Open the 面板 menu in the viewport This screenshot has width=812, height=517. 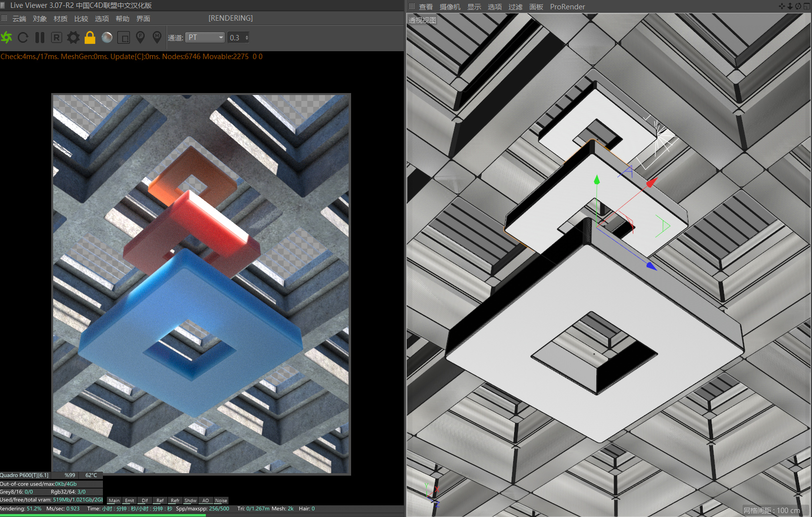coord(536,7)
